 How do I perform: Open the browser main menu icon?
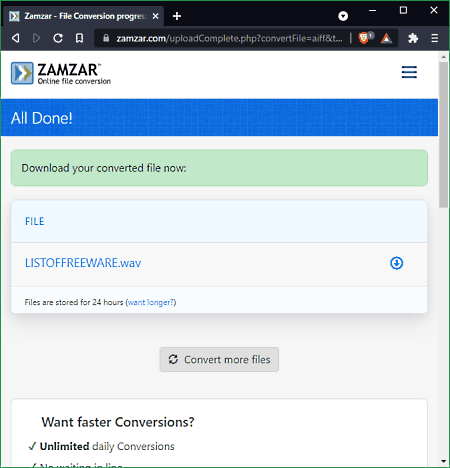click(435, 38)
